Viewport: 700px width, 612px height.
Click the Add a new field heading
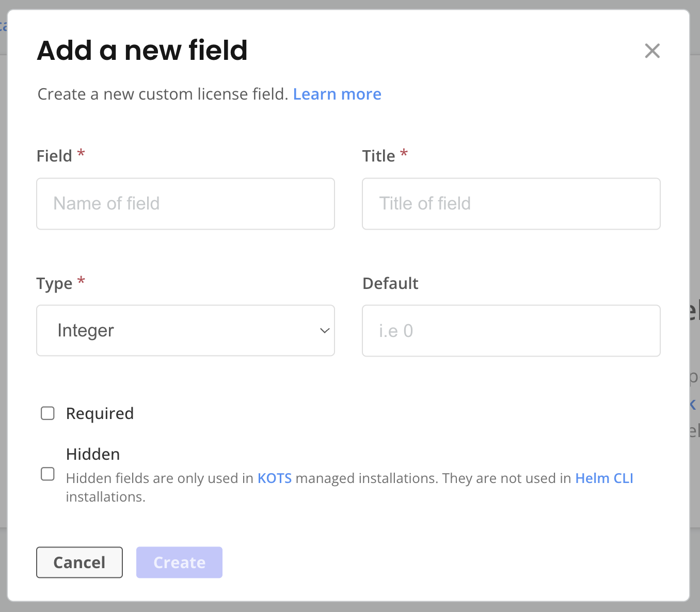(142, 50)
